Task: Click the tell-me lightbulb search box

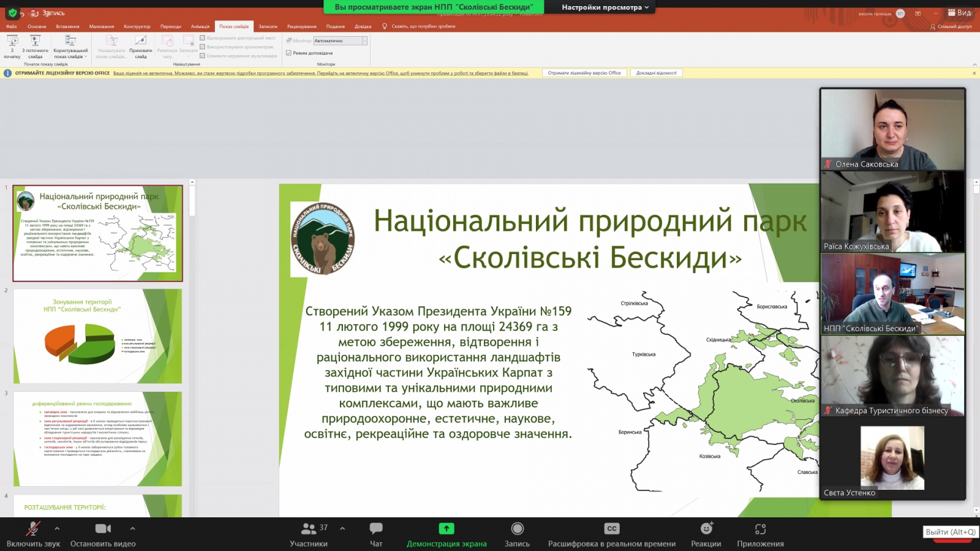Action: tap(420, 26)
